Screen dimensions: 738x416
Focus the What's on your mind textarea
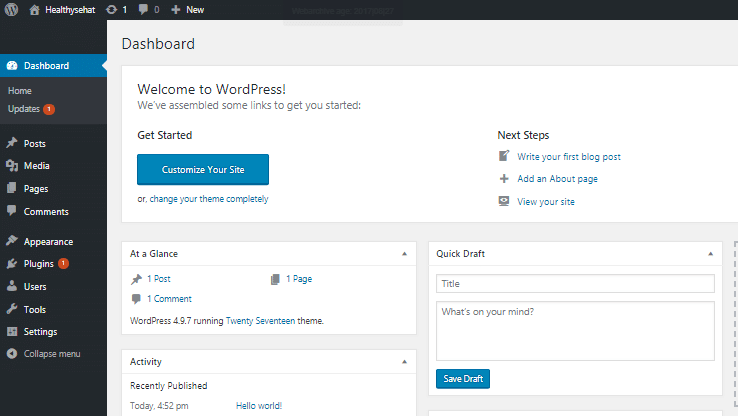[x=575, y=331]
